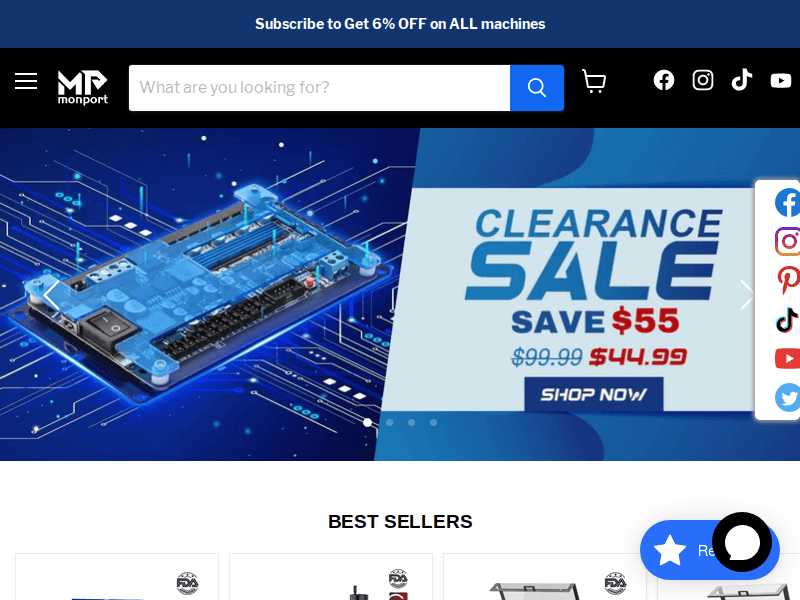The width and height of the screenshot is (800, 600).
Task: Select the fourth carousel dot
Action: click(433, 422)
